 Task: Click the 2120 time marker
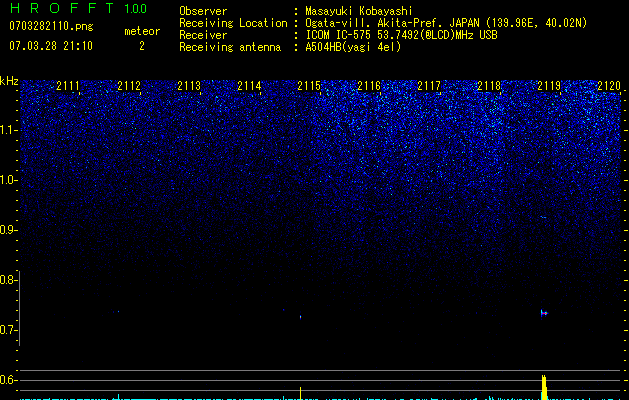pos(609,86)
